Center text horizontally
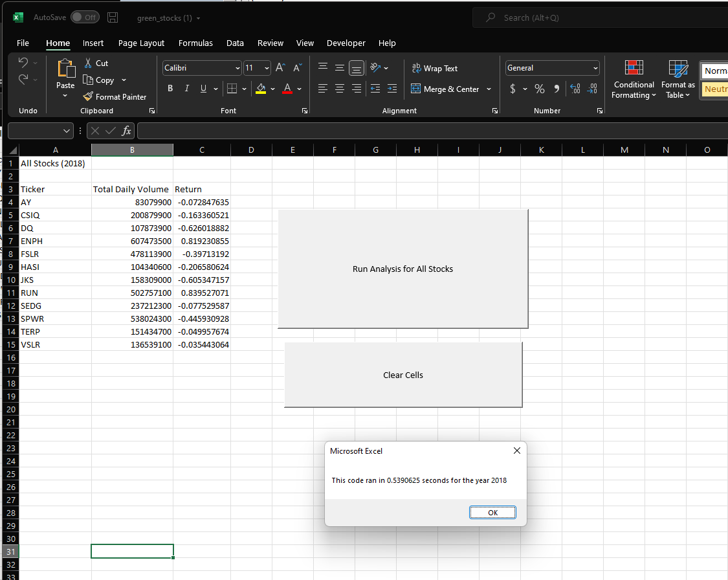This screenshot has height=580, width=728. point(339,88)
